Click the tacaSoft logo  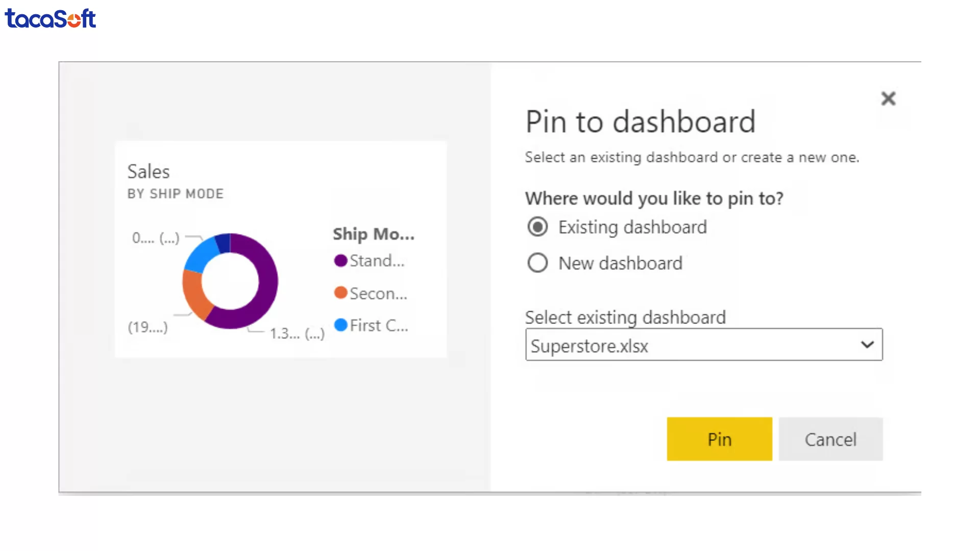pos(50,18)
